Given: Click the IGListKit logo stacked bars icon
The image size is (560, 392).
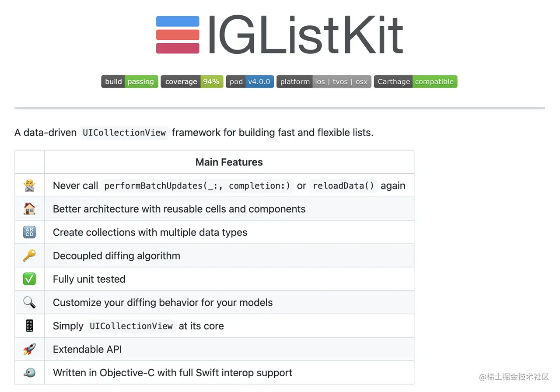Looking at the screenshot, I should (178, 35).
